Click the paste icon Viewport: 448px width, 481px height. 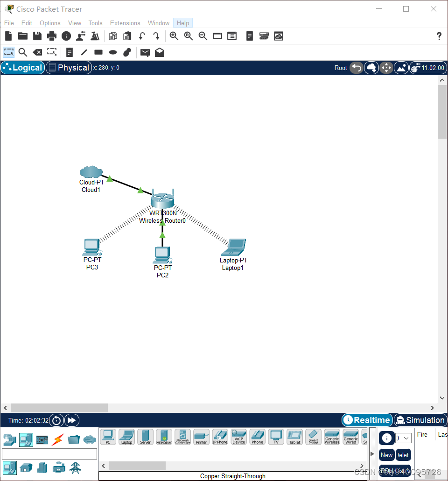[x=127, y=36]
